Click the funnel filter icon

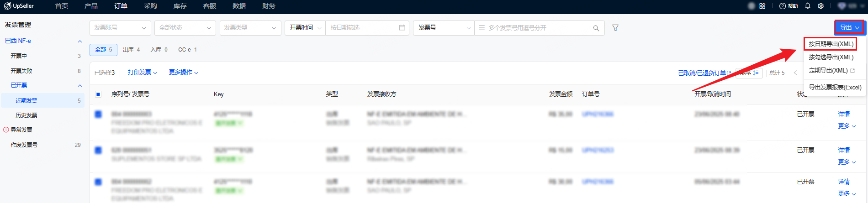tap(615, 28)
